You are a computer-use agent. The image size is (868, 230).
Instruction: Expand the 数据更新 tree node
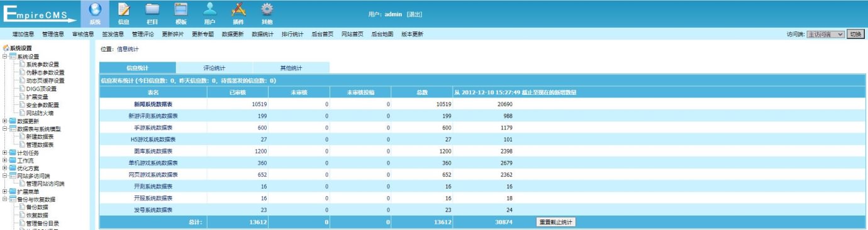point(5,121)
